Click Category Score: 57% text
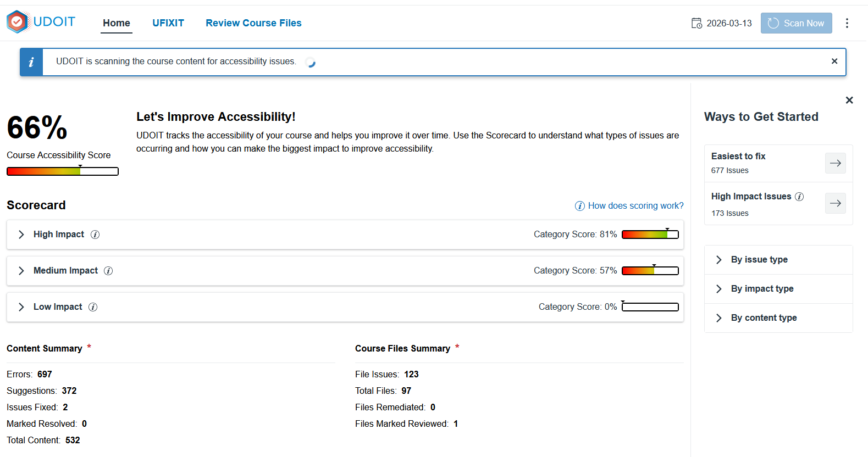The image size is (868, 457). tap(575, 270)
